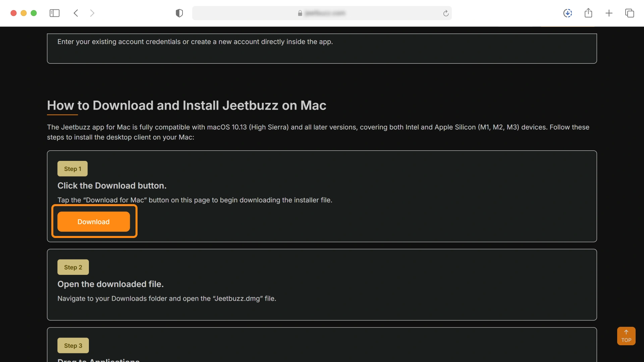
Task: Click 'Click the Download button.' heading
Action: [112, 186]
